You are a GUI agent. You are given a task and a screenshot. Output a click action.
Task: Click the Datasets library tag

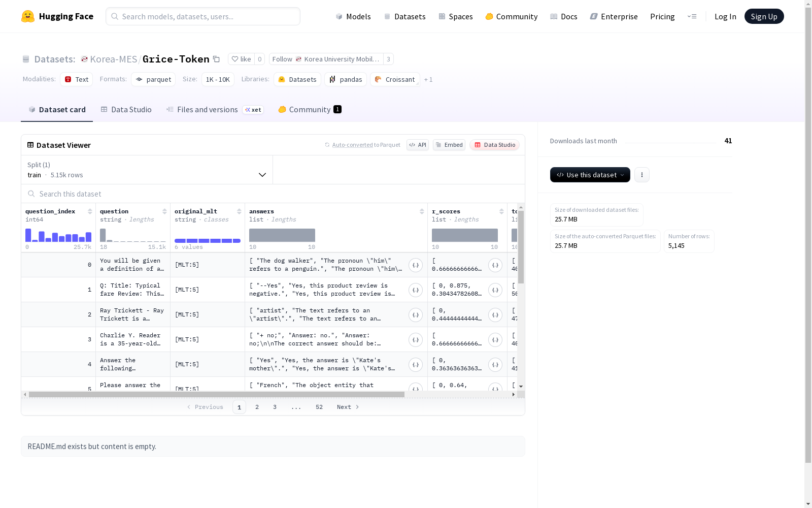[x=297, y=79]
